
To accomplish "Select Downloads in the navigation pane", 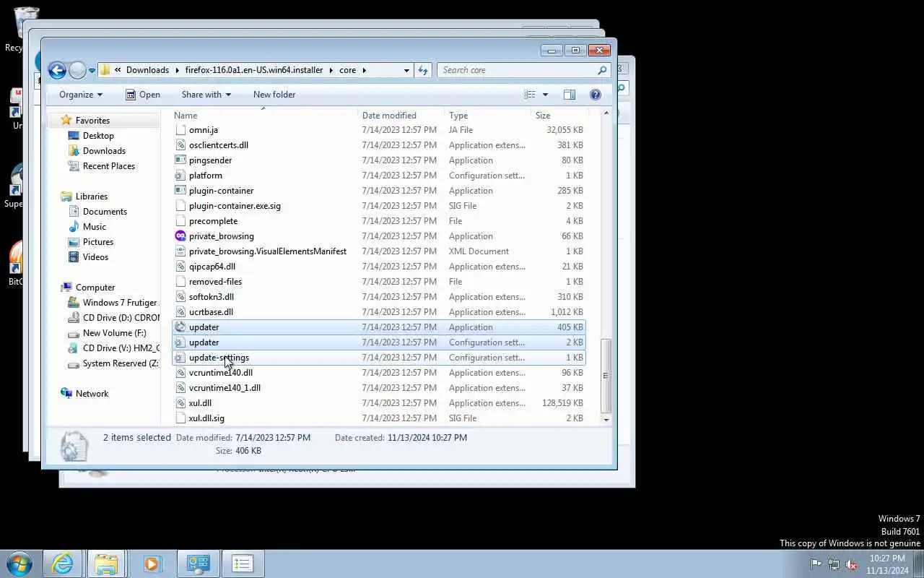I will tap(104, 151).
